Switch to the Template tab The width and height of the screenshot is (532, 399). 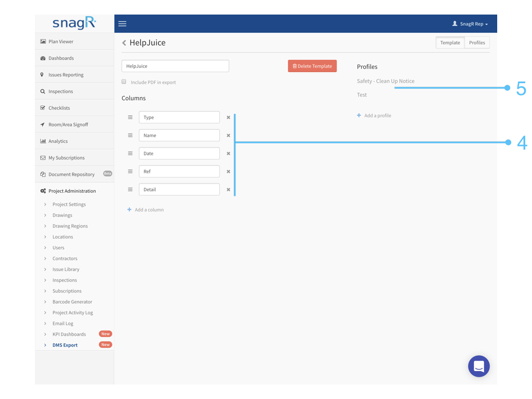coord(450,43)
